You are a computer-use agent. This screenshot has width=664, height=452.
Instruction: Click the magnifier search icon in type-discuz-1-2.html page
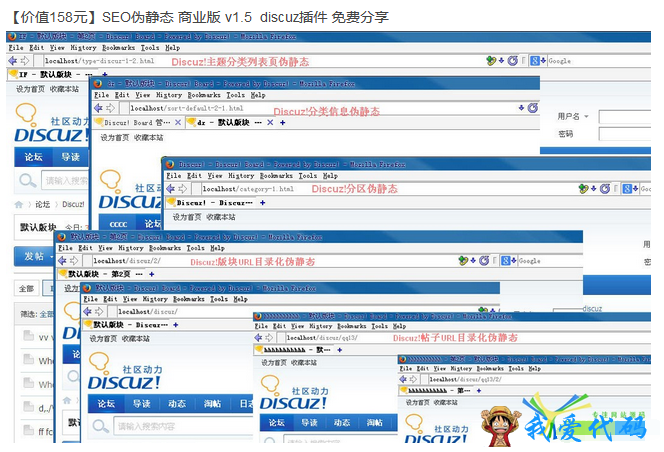(x=28, y=180)
